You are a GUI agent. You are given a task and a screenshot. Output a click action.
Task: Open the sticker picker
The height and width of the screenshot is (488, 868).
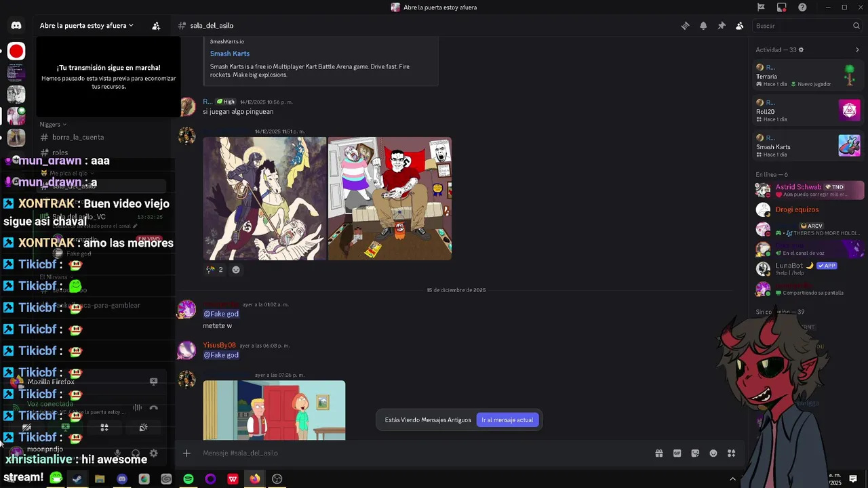pos(695,453)
